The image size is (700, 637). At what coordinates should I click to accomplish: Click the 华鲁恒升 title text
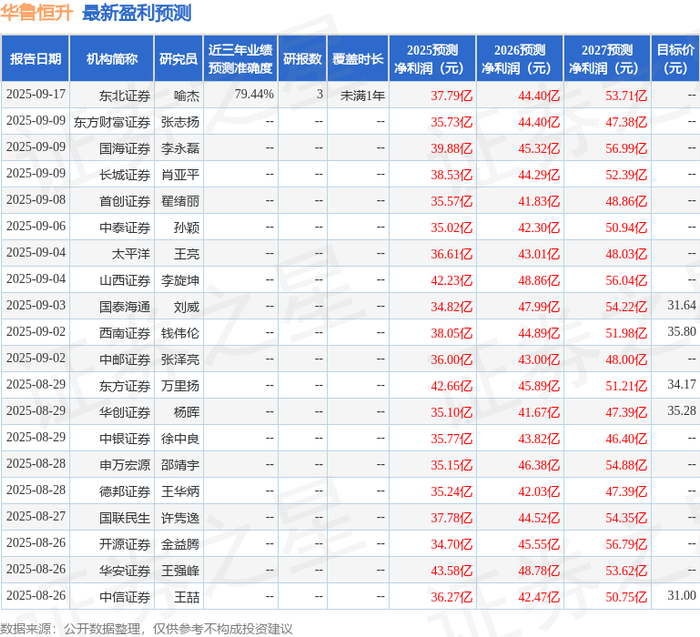37,13
